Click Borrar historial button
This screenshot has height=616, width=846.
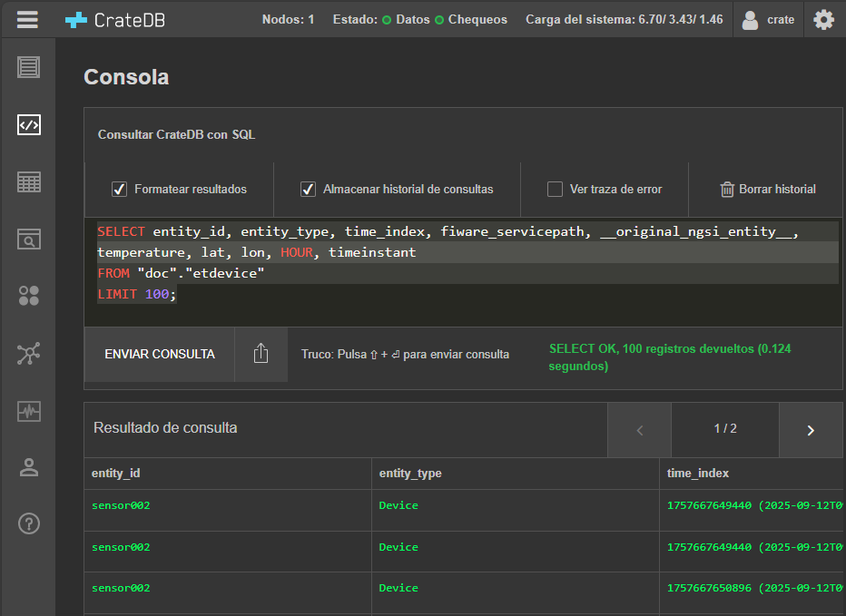[x=767, y=190]
